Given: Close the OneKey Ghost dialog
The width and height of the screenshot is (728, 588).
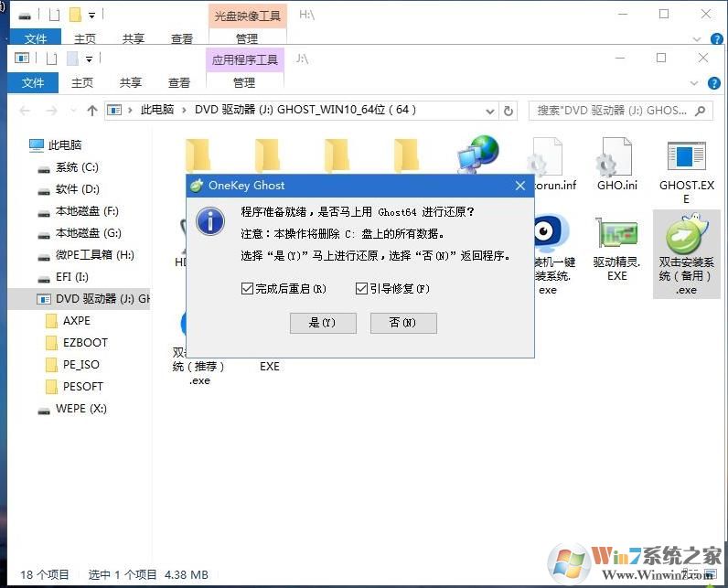Looking at the screenshot, I should click(x=520, y=186).
